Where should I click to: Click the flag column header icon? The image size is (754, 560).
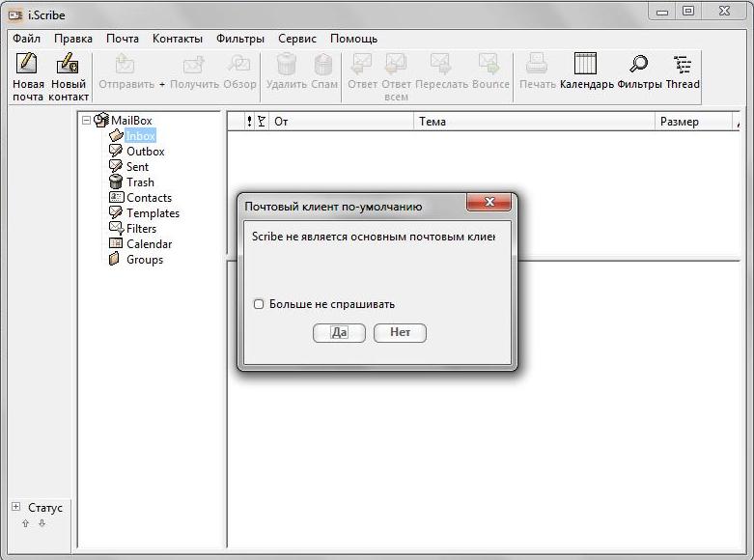[261, 122]
